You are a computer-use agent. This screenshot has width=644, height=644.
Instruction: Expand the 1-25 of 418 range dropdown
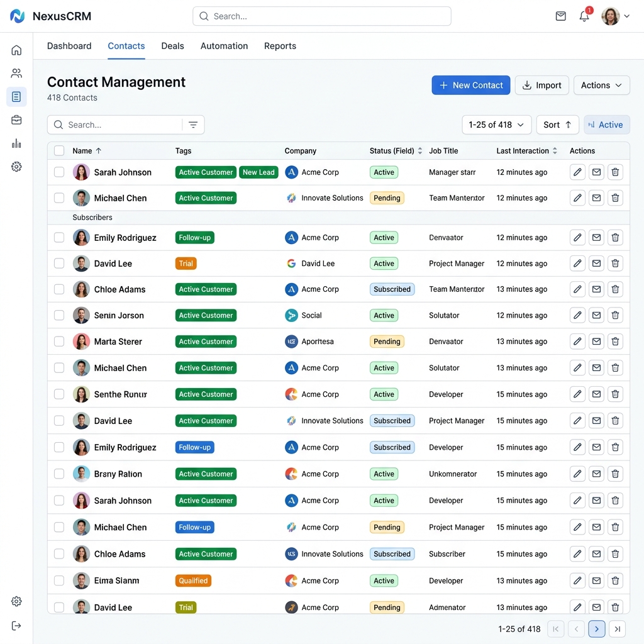pyautogui.click(x=497, y=125)
